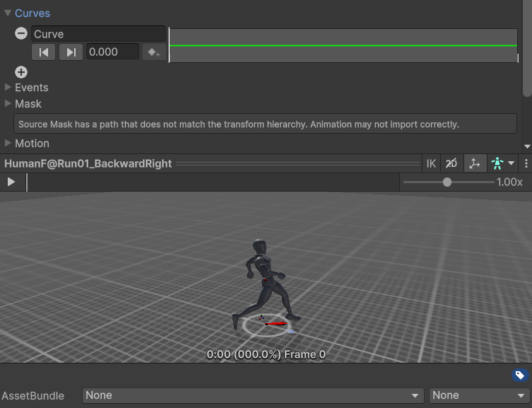The height and width of the screenshot is (408, 532).
Task: Click the blue asset label tag icon
Action: [x=519, y=375]
